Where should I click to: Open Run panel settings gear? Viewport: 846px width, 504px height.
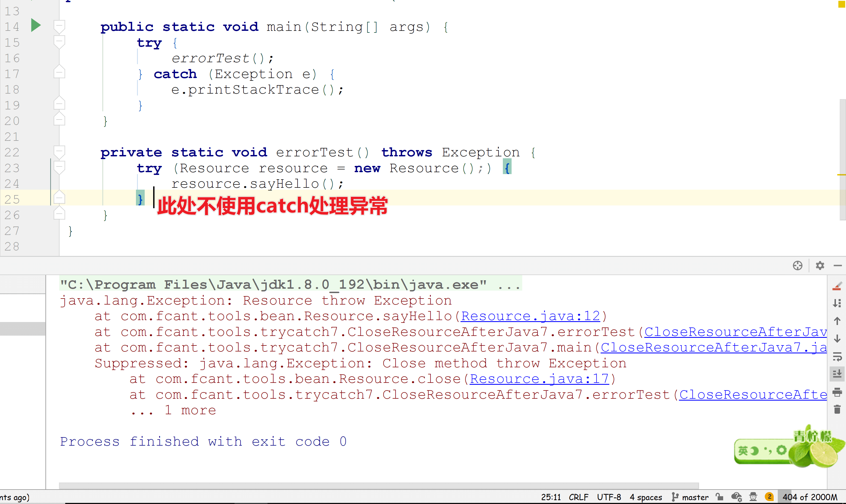[x=820, y=265]
